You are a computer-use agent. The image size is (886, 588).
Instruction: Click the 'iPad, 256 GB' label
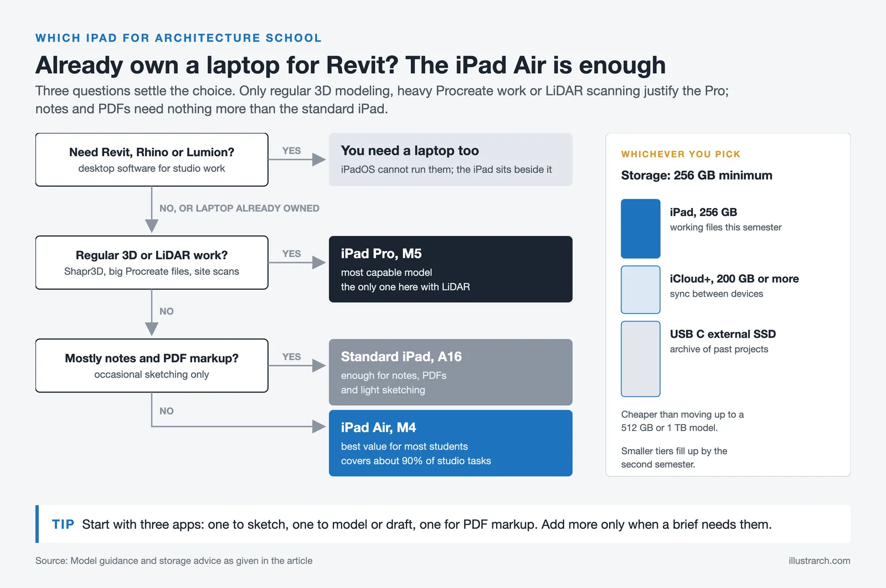[x=703, y=212]
